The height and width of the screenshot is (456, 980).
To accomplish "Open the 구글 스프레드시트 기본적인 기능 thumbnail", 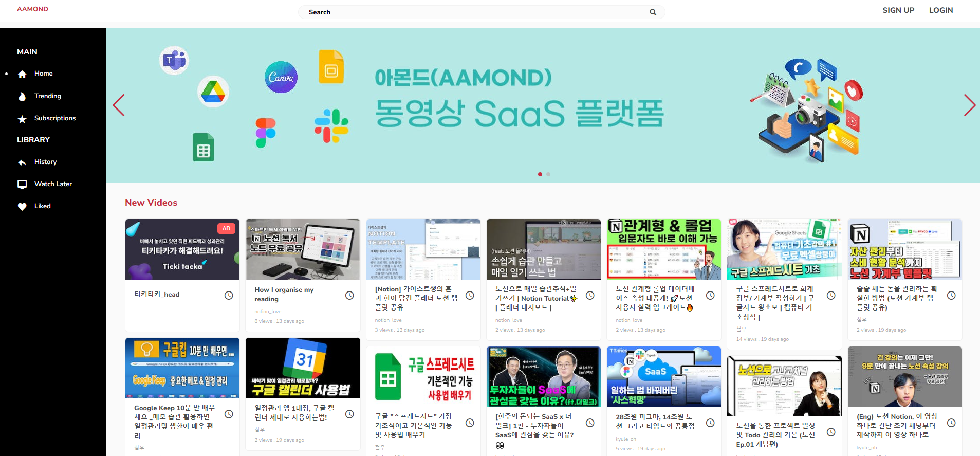I will [x=423, y=377].
